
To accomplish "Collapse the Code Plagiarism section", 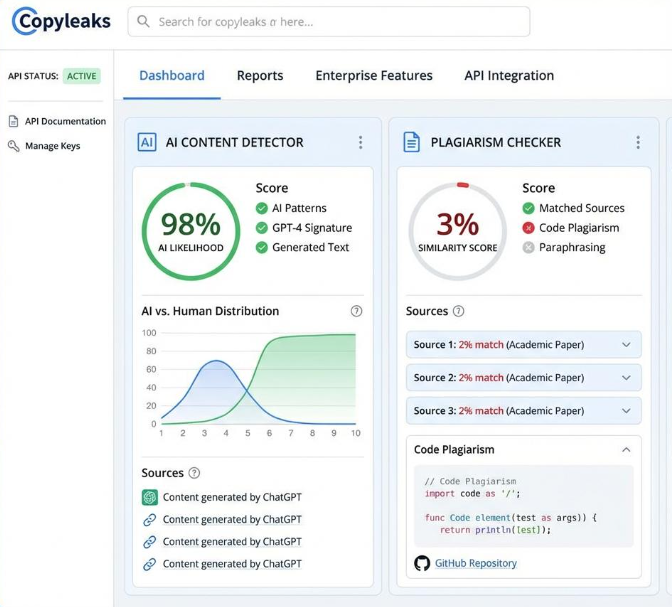I will click(626, 450).
